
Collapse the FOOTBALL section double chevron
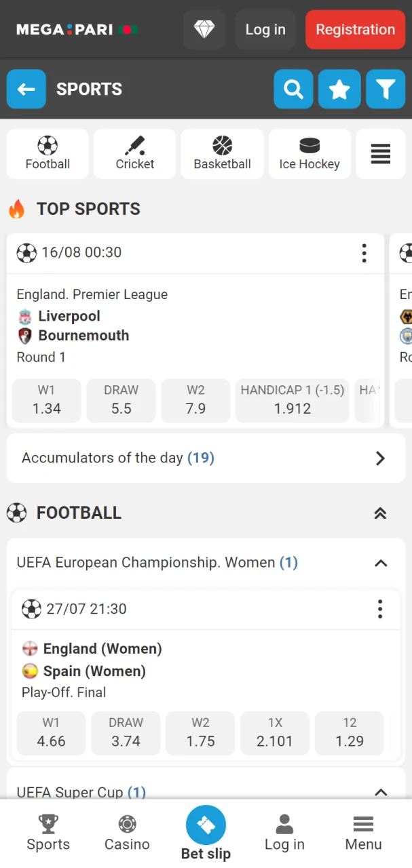(380, 513)
